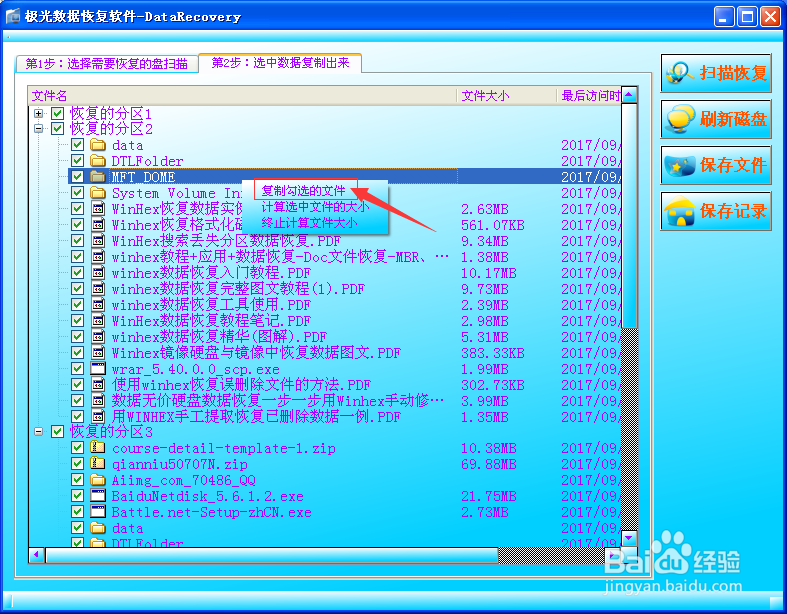Image resolution: width=787 pixels, height=614 pixels.
Task: Select the row WinHex搜索丢失分区数据恢复.PDF
Action: click(x=226, y=241)
